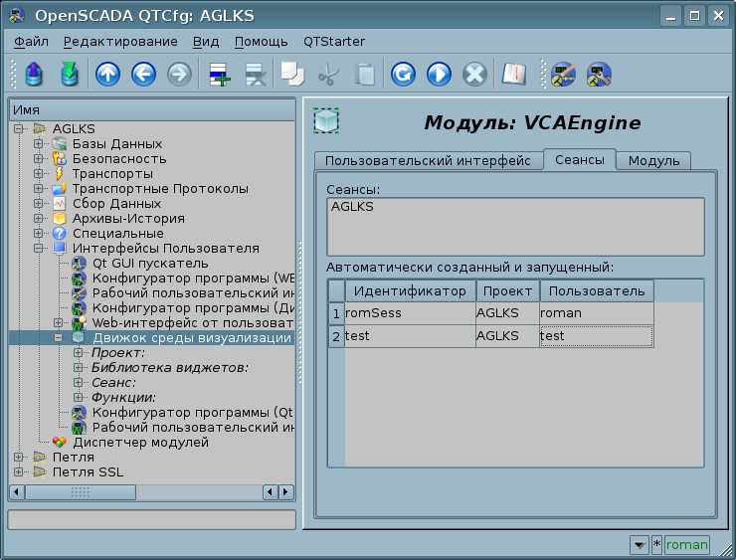Open the Файл menu
Screen dimensions: 736x560
(32, 41)
